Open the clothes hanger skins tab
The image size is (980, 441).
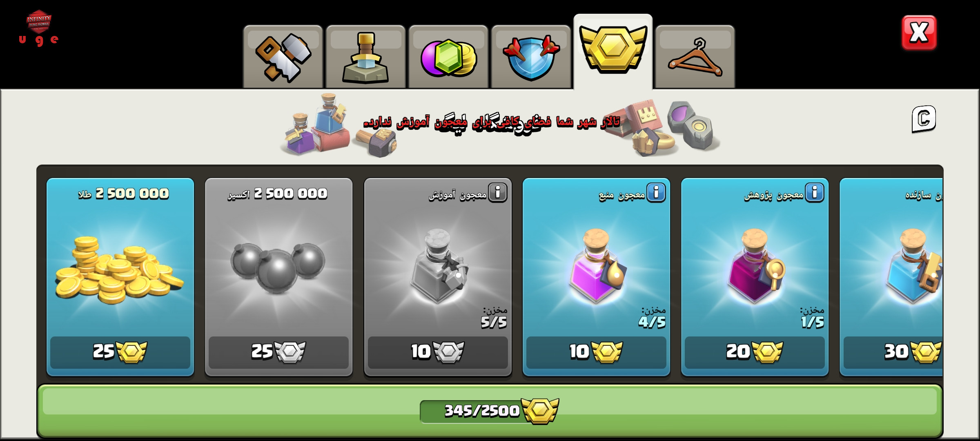695,57
